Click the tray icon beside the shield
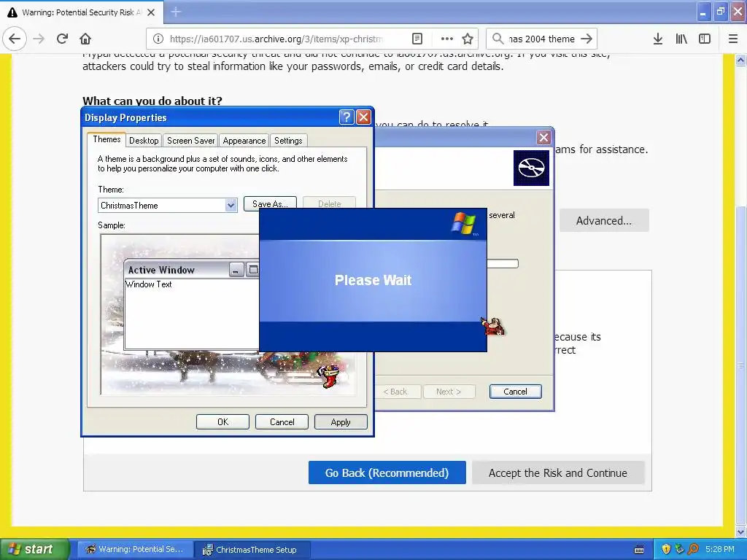The width and height of the screenshot is (747, 560). (679, 549)
